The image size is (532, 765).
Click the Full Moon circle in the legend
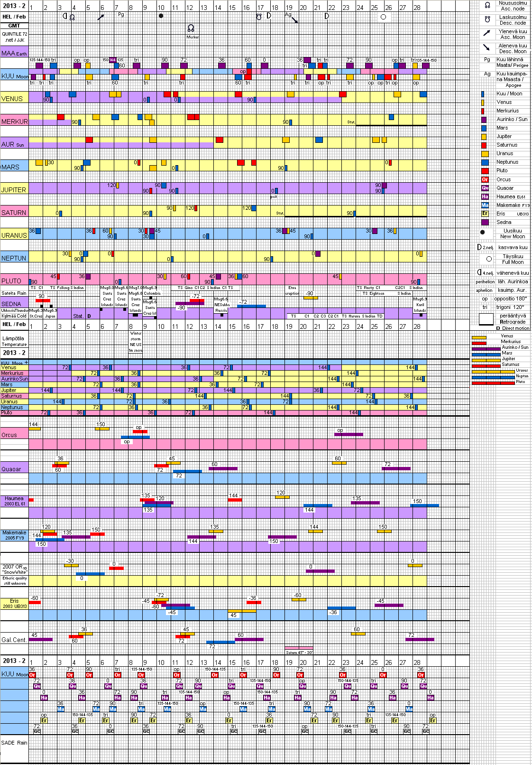point(489,259)
